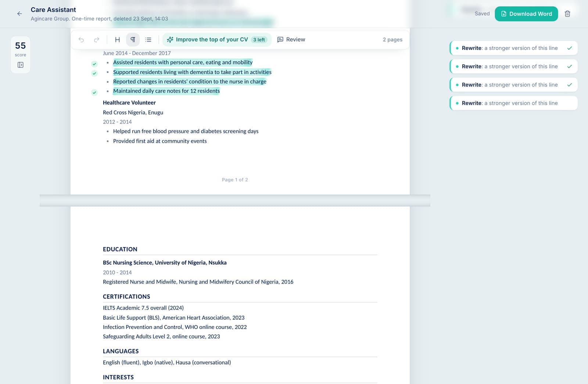
Task: Click the INTERESTS section heading
Action: [118, 377]
